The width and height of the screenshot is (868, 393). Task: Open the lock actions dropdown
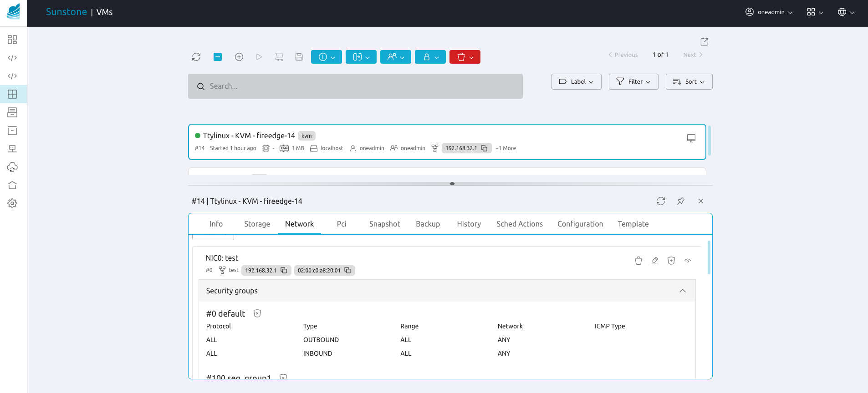(430, 57)
